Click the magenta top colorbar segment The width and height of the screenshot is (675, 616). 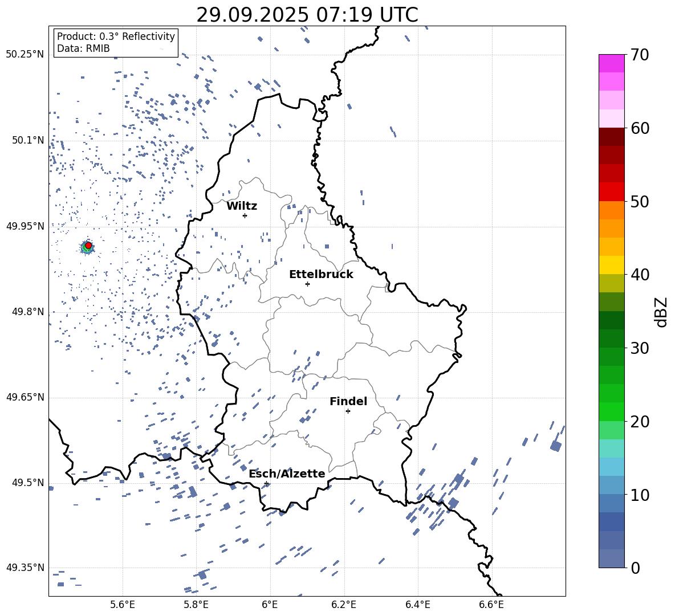[x=611, y=63]
